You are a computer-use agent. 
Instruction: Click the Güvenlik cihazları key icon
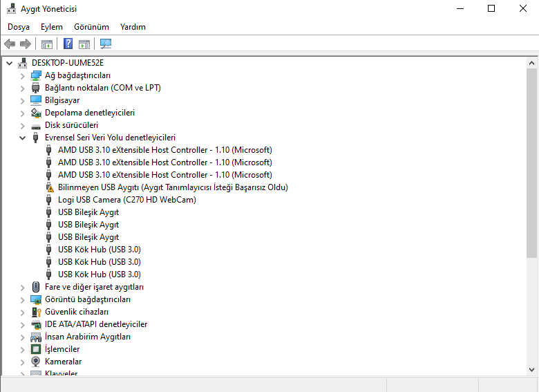pos(36,312)
